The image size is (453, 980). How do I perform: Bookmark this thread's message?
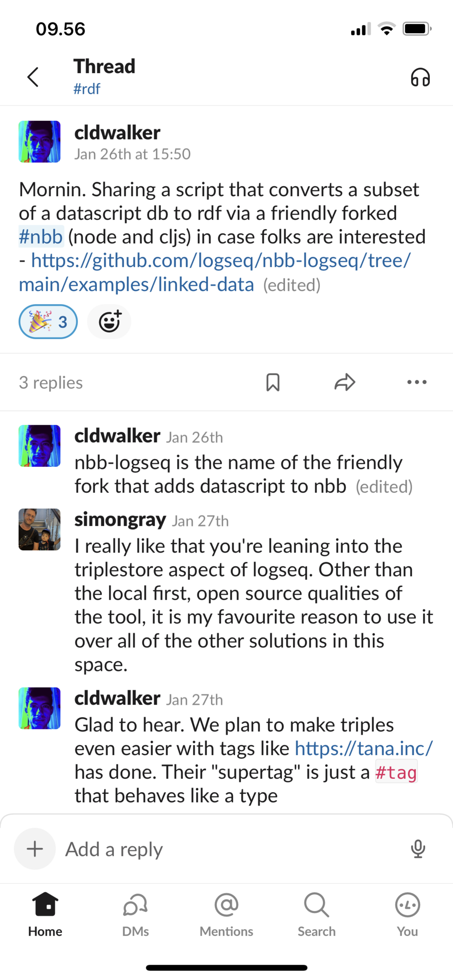pyautogui.click(x=273, y=382)
